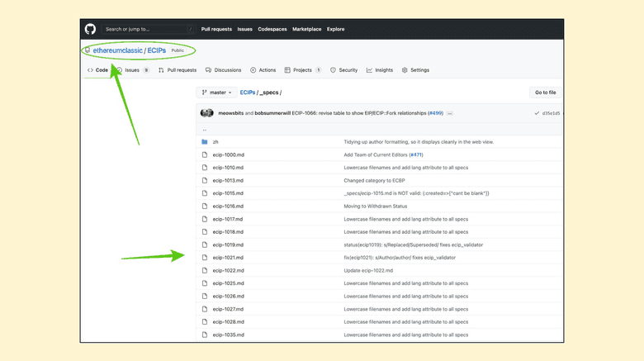Image resolution: width=644 pixels, height=361 pixels.
Task: Click the ecip-1000.md file icon
Action: pos(205,154)
